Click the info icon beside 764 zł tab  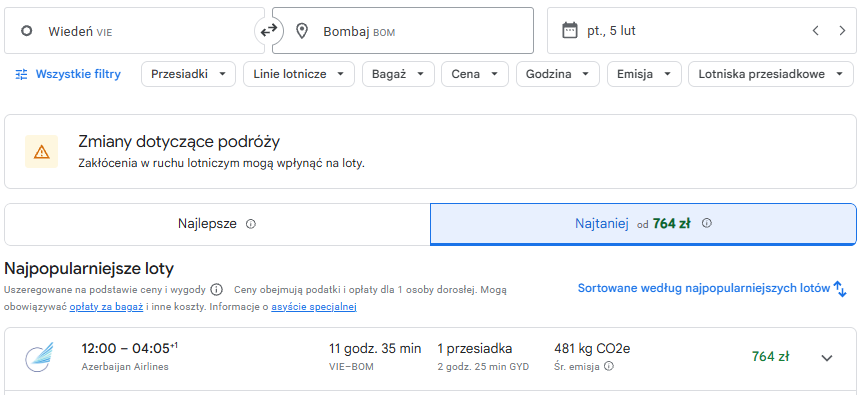706,223
